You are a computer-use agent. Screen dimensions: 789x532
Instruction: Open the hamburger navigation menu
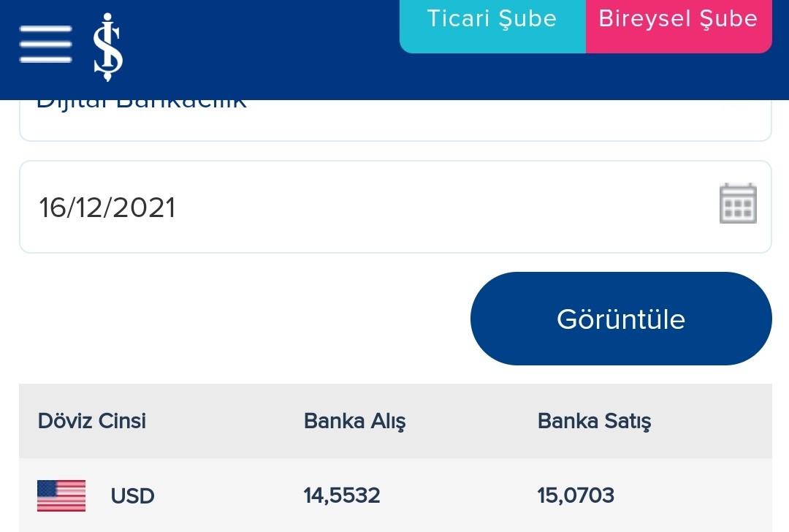point(45,45)
